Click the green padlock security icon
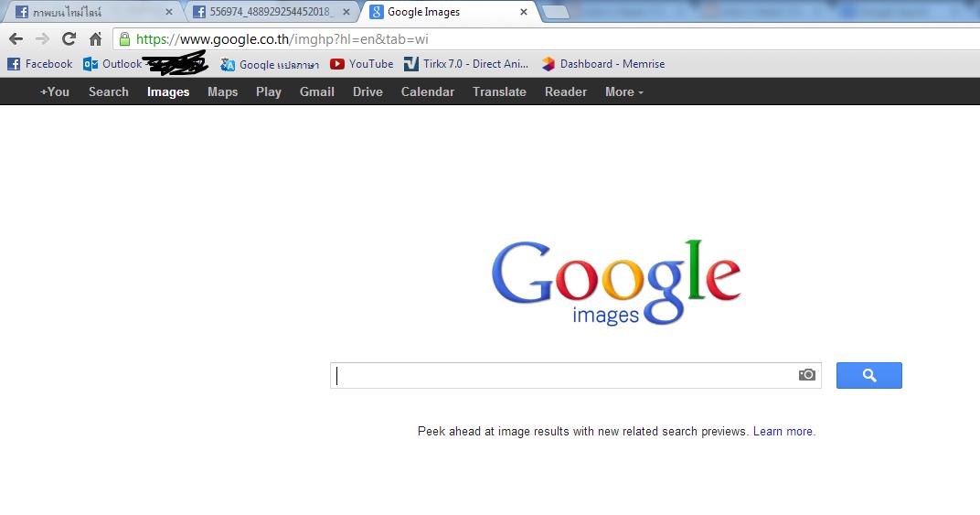The width and height of the screenshot is (980, 515). [124, 38]
